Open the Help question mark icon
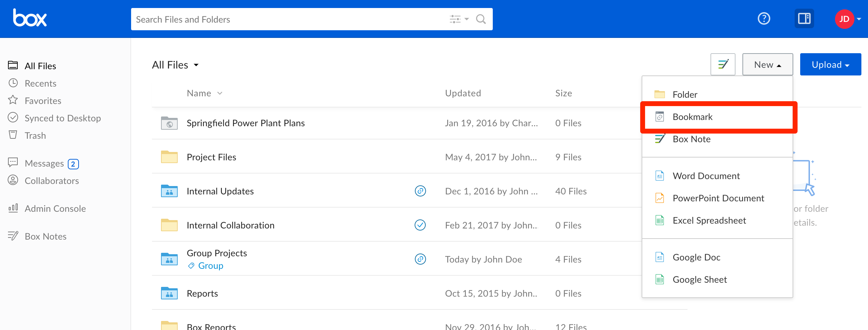868x330 pixels. [x=764, y=18]
